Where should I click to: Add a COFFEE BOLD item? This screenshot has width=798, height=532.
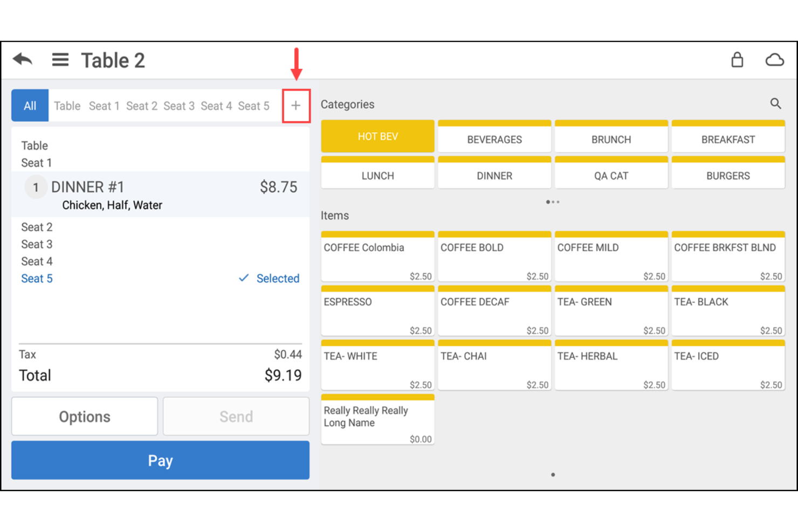494,257
